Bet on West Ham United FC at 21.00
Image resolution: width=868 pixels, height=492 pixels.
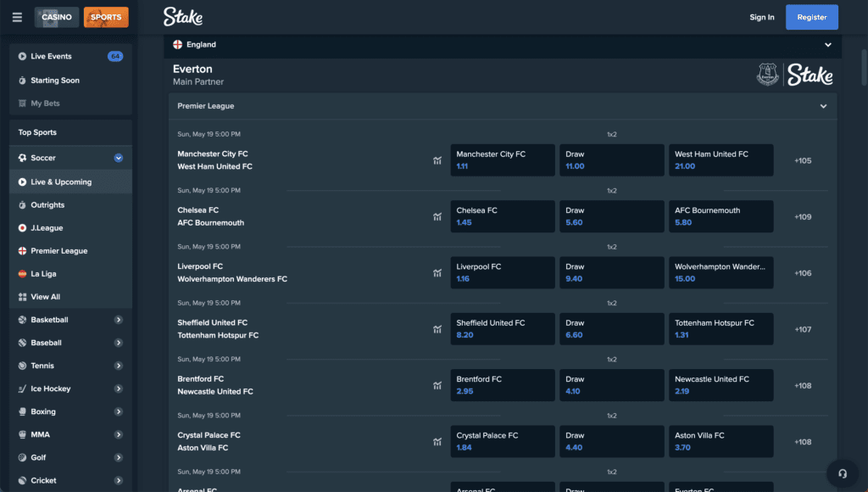pyautogui.click(x=721, y=160)
